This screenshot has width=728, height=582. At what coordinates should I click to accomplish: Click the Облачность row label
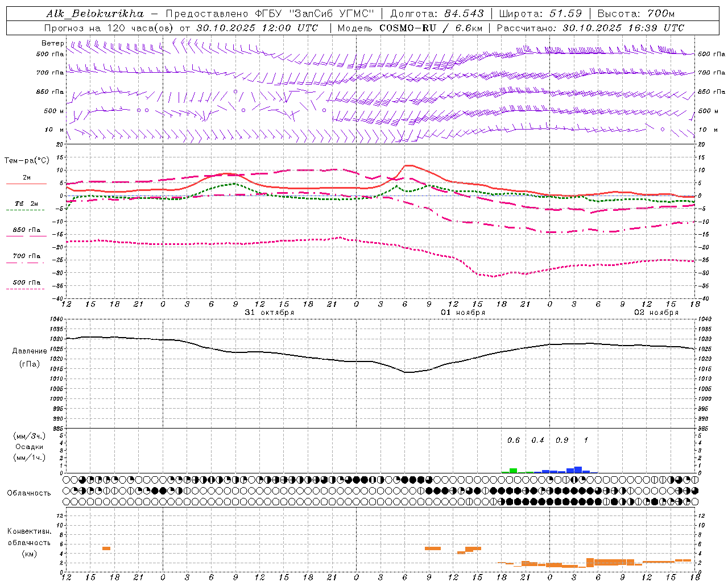(x=29, y=493)
